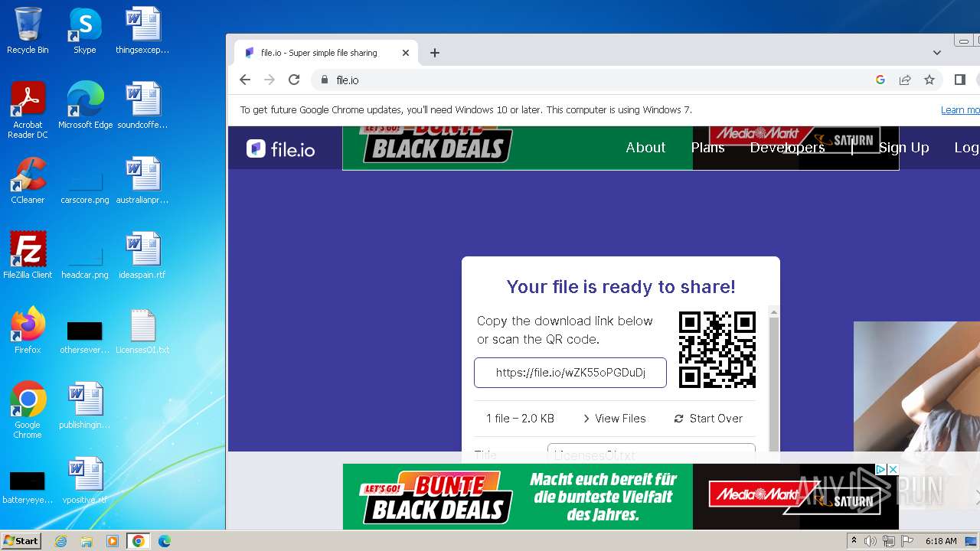Go back in Chrome browser

point(245,80)
